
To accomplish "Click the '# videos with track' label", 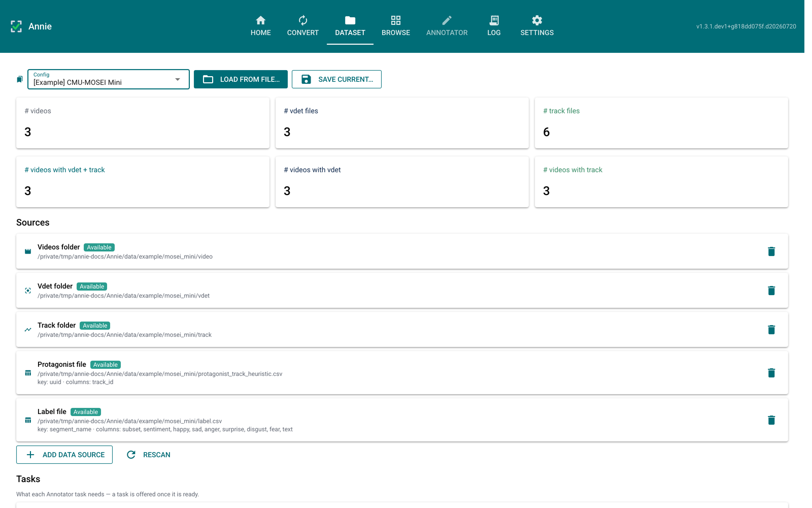I will click(572, 170).
